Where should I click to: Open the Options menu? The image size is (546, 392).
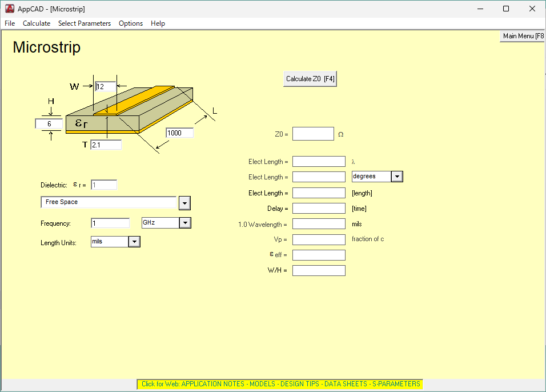point(131,23)
